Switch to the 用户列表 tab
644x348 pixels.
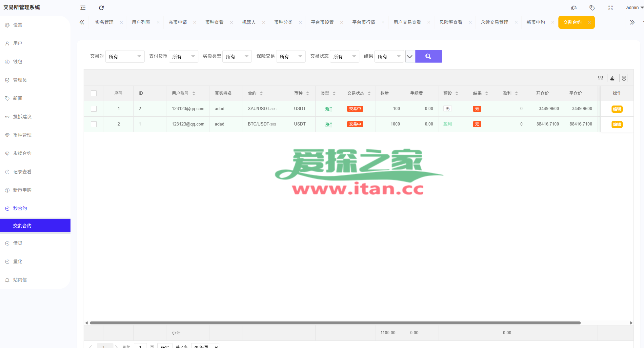(x=141, y=22)
